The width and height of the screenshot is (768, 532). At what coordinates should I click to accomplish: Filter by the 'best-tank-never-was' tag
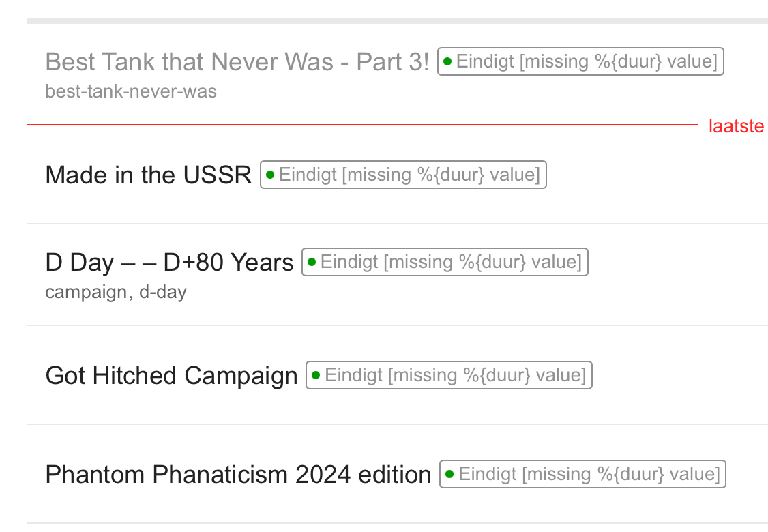click(x=131, y=91)
